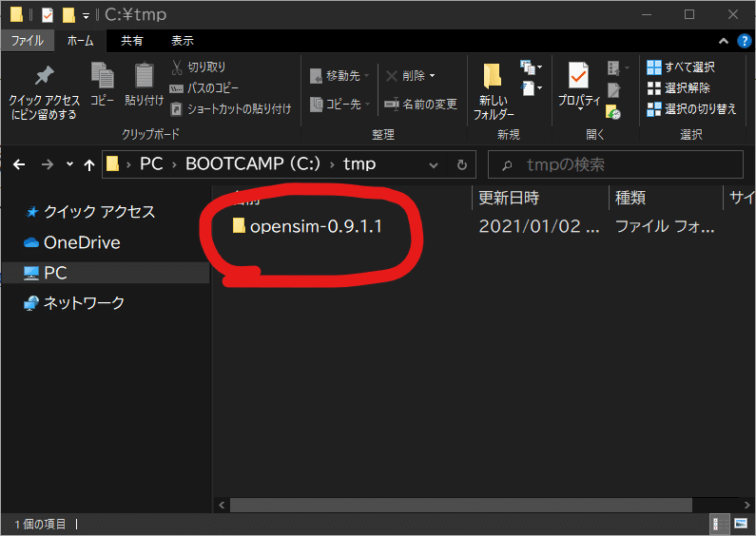Open the File (ファイル) tab
This screenshot has width=756, height=536.
pyautogui.click(x=27, y=41)
